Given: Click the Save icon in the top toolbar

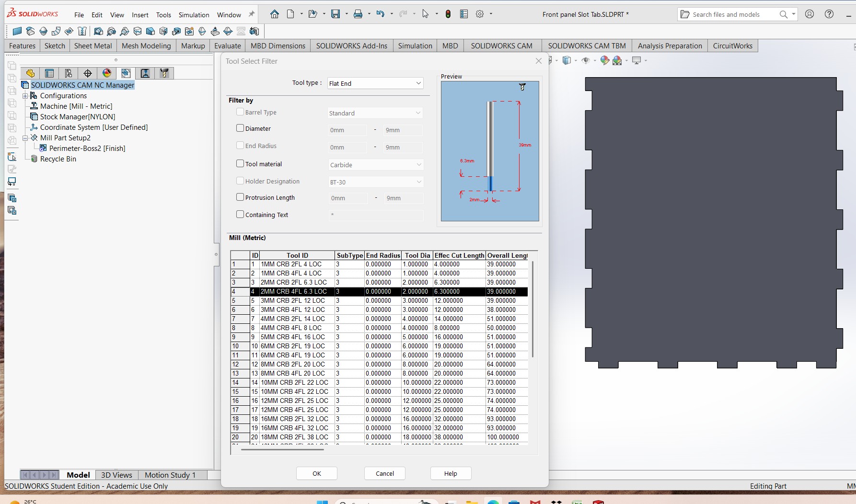Looking at the screenshot, I should tap(335, 14).
